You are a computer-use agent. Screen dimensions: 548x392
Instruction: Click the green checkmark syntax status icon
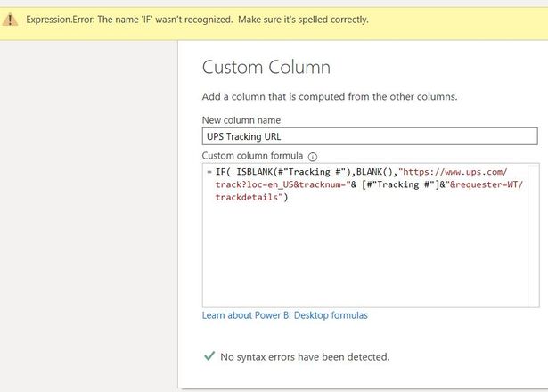209,356
